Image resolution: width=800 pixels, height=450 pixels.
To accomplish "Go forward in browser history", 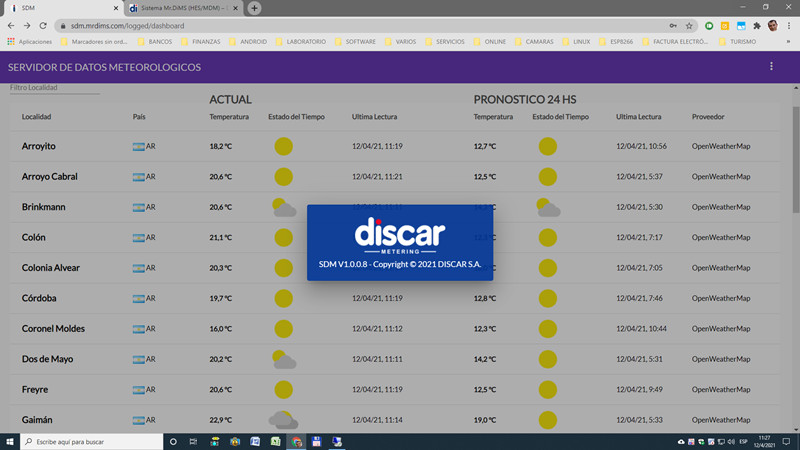I will pyautogui.click(x=27, y=26).
